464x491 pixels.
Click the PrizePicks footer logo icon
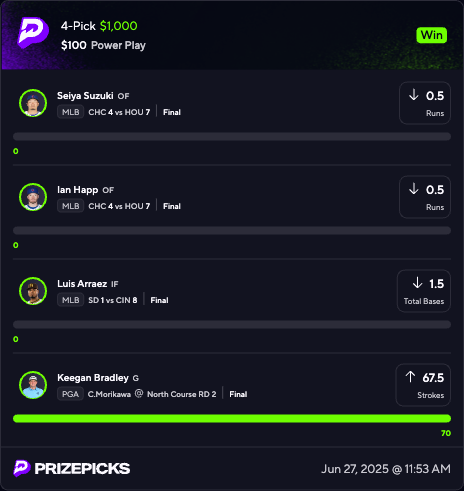tap(22, 468)
